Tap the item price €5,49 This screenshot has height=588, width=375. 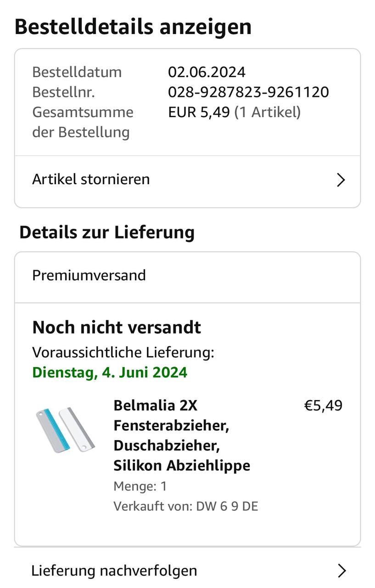(x=323, y=406)
